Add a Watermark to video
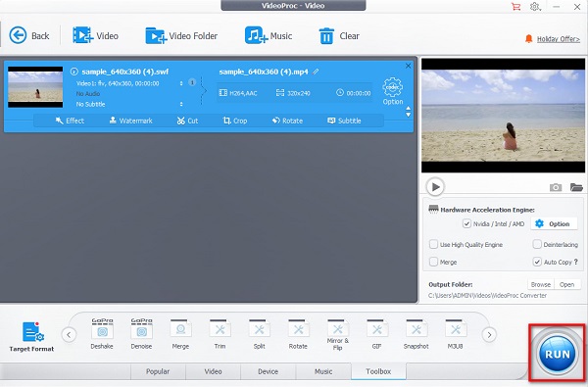Viewport: 588px width, 387px height. click(131, 121)
